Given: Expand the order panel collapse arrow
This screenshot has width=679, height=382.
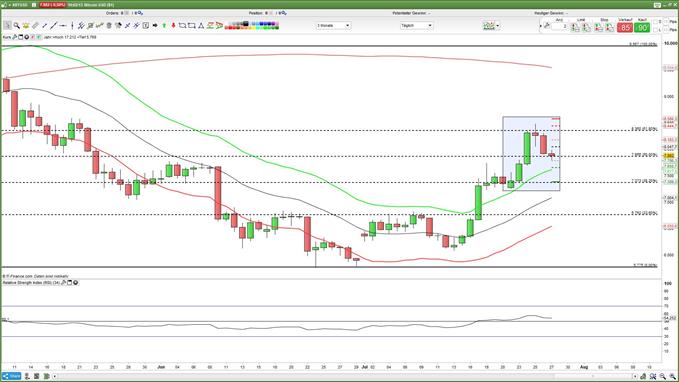Looking at the screenshot, I should tap(540, 26).
